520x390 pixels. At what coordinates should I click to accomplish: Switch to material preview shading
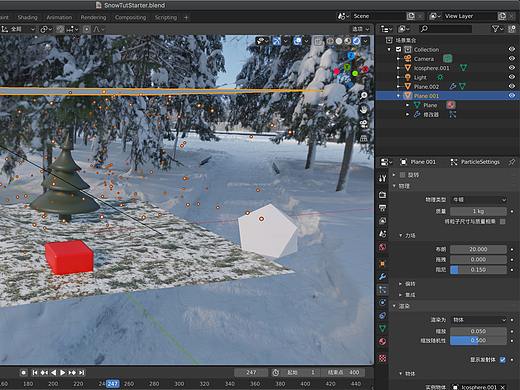(x=348, y=41)
